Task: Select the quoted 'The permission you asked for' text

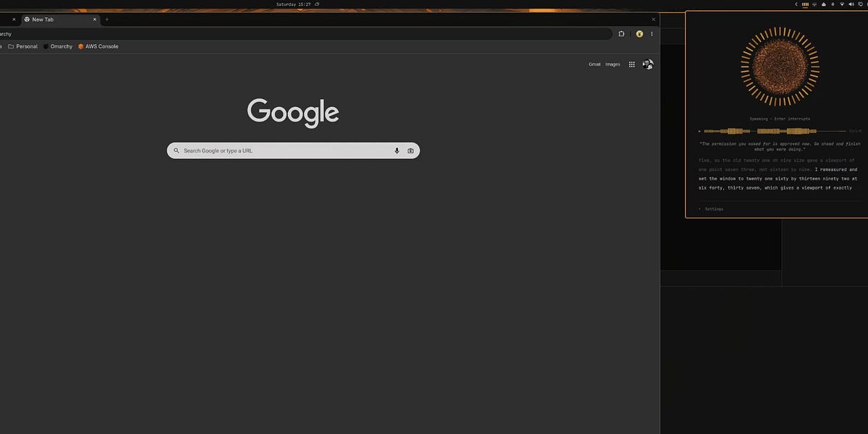Action: tap(780, 147)
